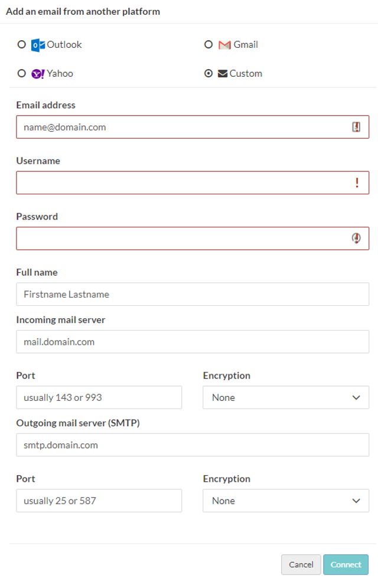Click the Custom envelope icon
The height and width of the screenshot is (588, 378).
[223, 73]
